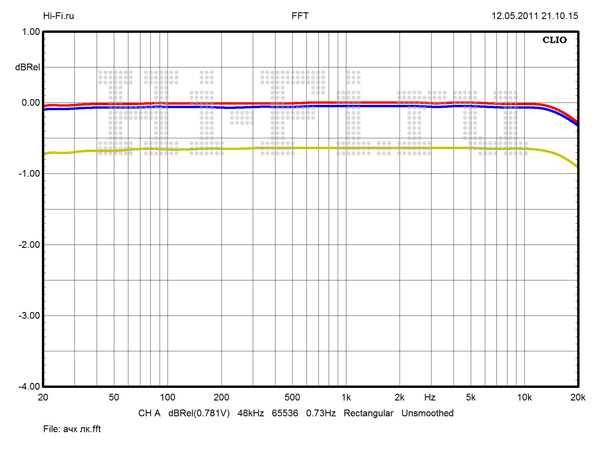This screenshot has width=600, height=450.
Task: Click the Hz unit label on the frequency axis
Action: coord(429,397)
